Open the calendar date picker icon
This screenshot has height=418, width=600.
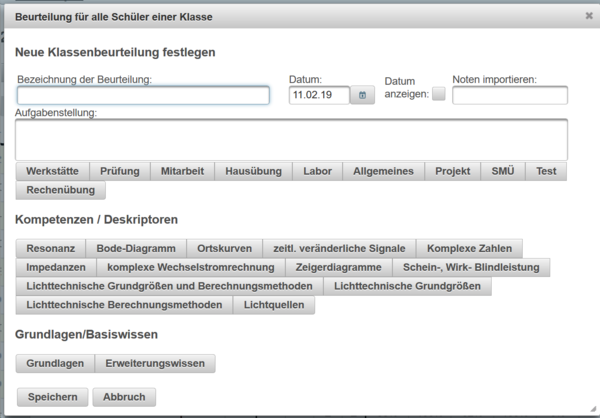click(x=362, y=96)
